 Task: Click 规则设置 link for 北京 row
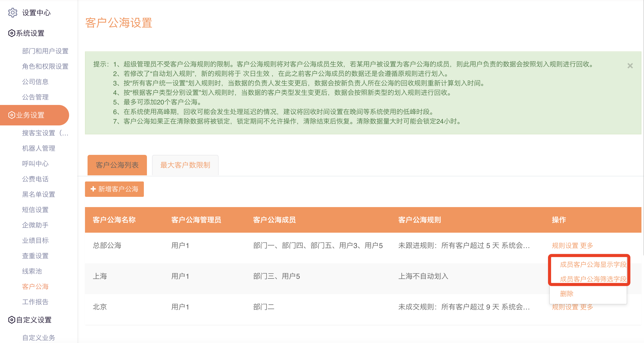coord(565,307)
